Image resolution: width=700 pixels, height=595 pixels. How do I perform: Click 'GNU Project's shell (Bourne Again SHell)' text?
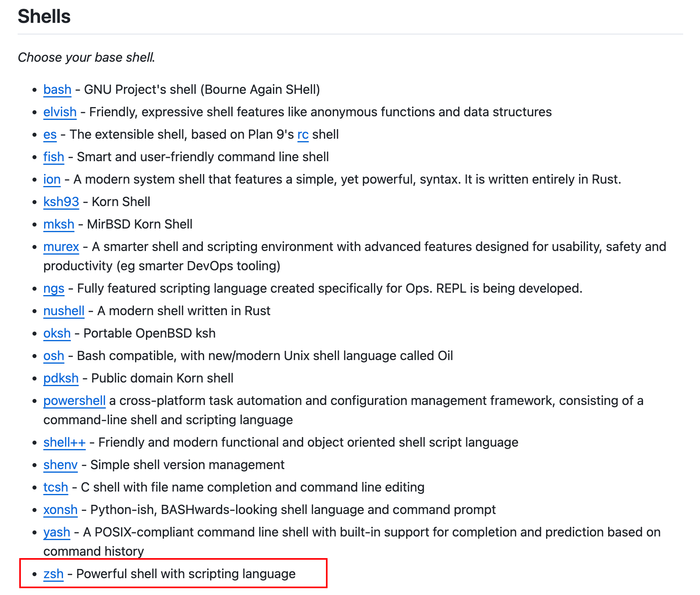[x=202, y=89]
